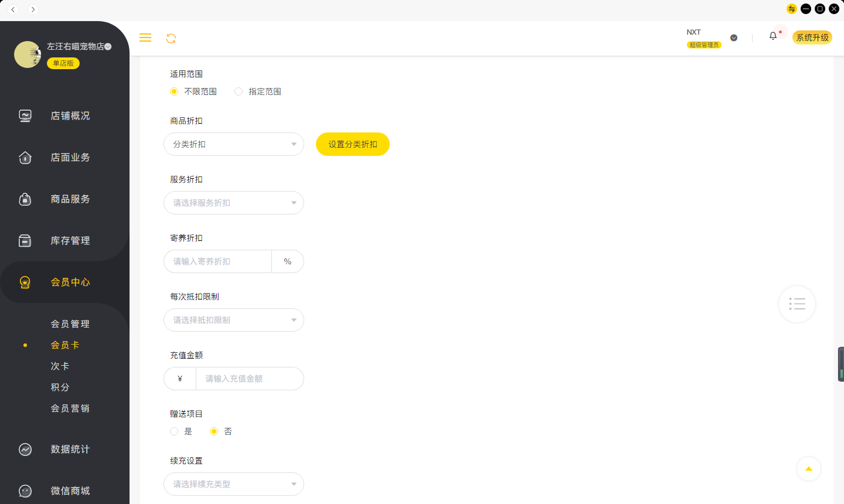
Task: Select the 不限范围 radio option
Action: click(x=174, y=91)
